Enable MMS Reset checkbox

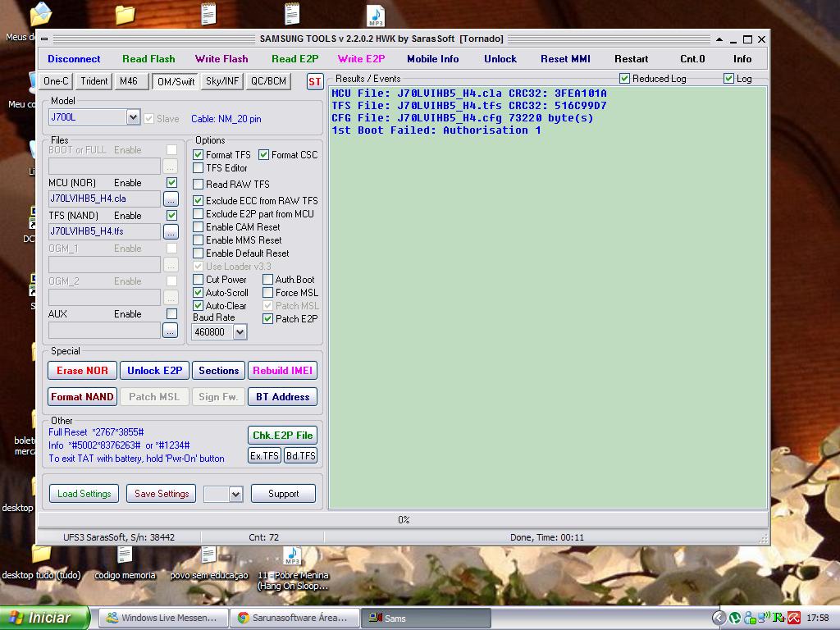198,240
